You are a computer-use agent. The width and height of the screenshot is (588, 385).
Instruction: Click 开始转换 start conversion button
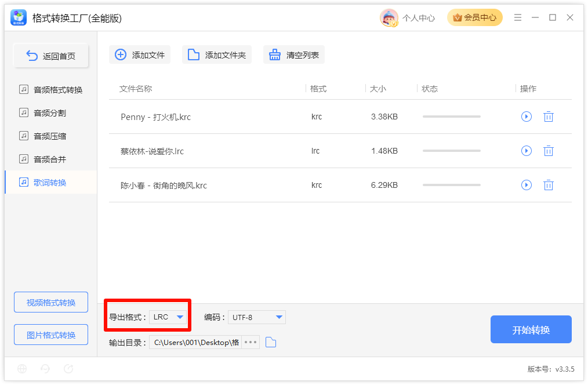pyautogui.click(x=531, y=329)
